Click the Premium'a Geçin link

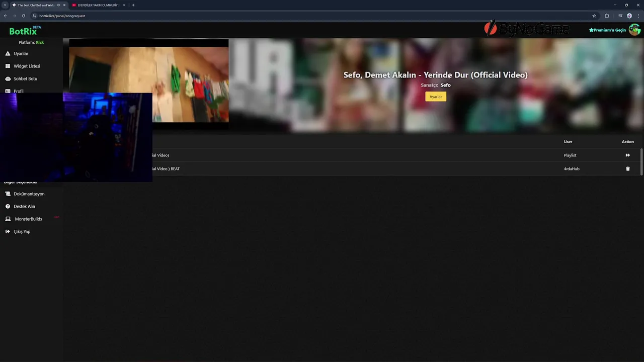click(607, 30)
